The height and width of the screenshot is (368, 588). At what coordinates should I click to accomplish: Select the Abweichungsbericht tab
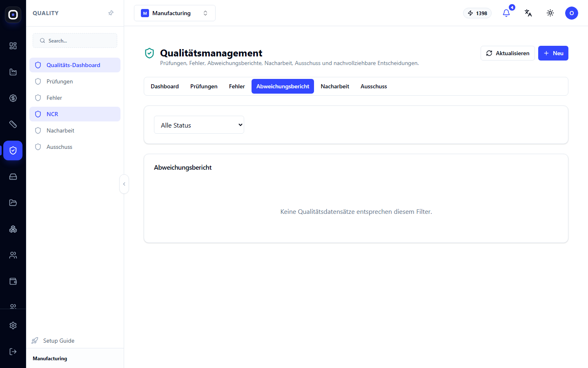[283, 86]
